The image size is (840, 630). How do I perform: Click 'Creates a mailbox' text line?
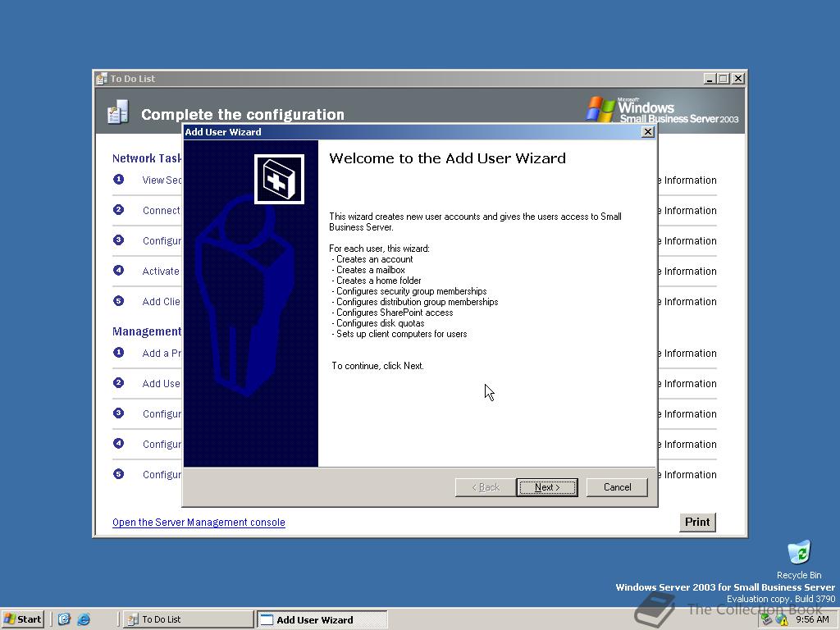click(x=370, y=270)
